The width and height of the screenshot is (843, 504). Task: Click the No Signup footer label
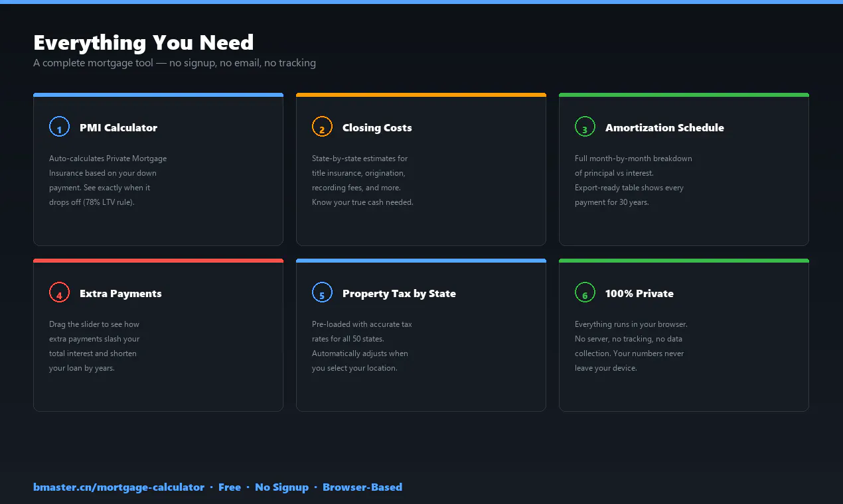pos(281,487)
